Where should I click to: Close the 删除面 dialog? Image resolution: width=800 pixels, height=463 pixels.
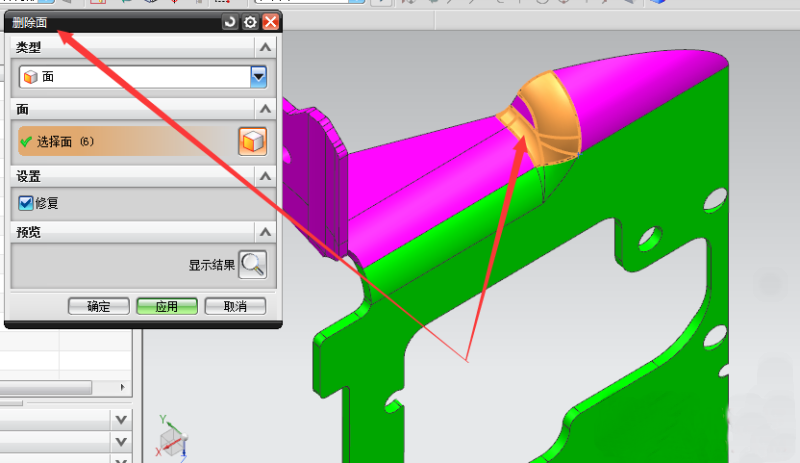270,21
